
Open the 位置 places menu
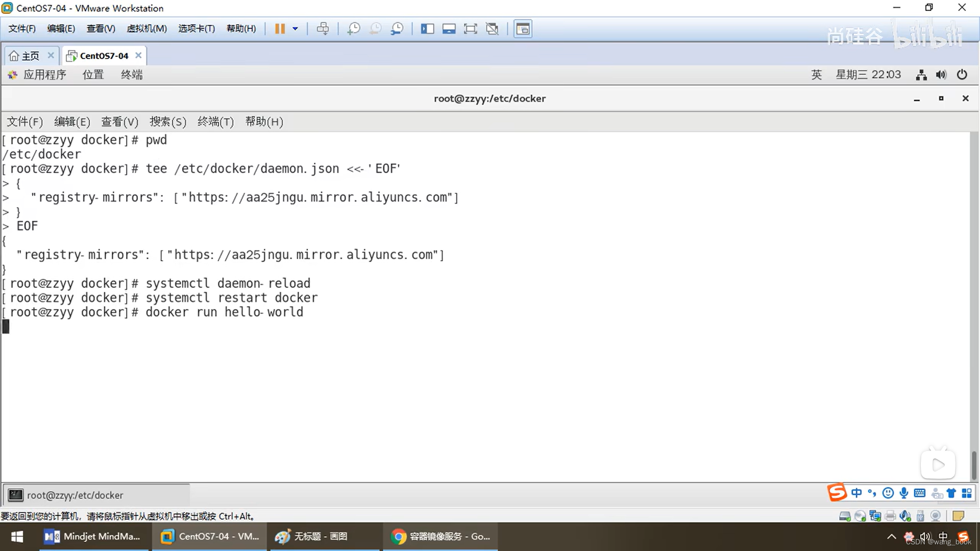[93, 75]
